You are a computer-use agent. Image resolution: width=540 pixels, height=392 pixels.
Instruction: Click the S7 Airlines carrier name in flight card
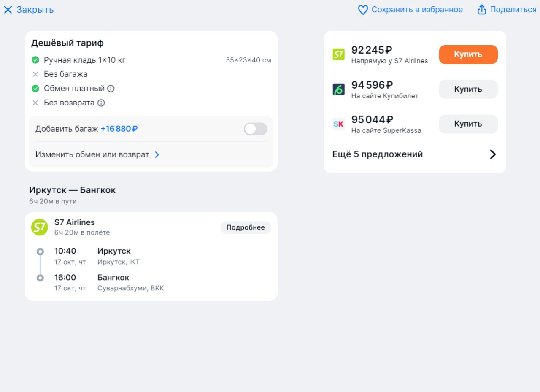click(75, 222)
